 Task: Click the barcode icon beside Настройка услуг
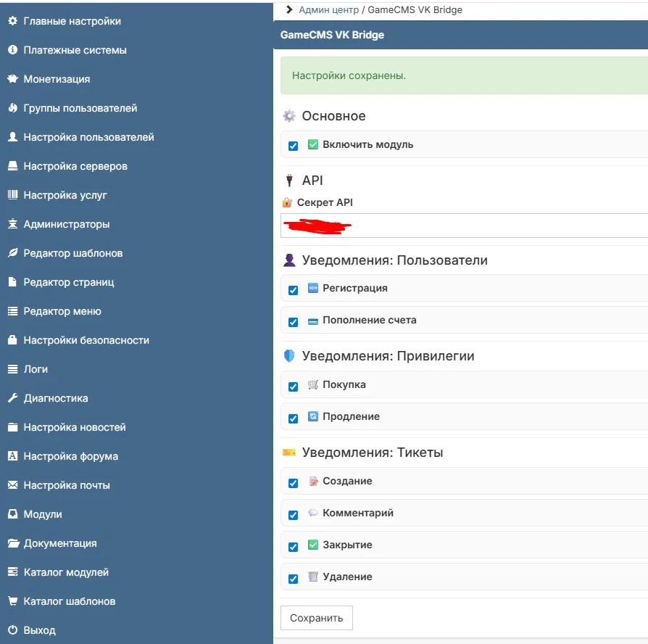(13, 195)
